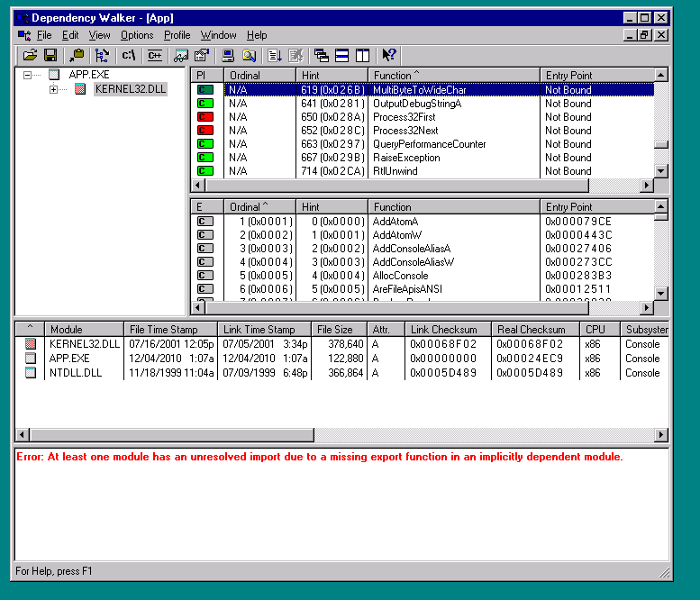Toggle the full paths C:\ toolbar icon
The image size is (700, 600).
(128, 56)
